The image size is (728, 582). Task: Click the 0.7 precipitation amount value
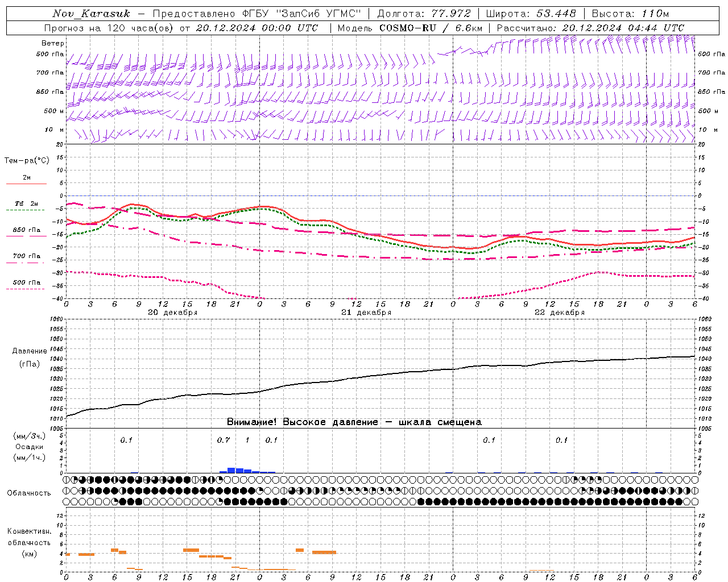pyautogui.click(x=224, y=440)
